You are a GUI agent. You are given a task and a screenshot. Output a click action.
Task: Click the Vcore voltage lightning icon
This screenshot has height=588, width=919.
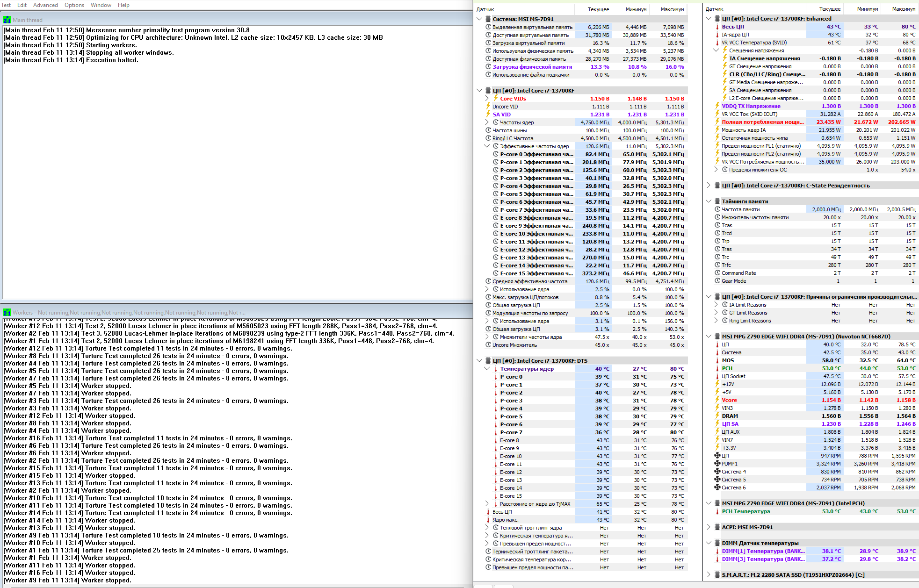(717, 400)
